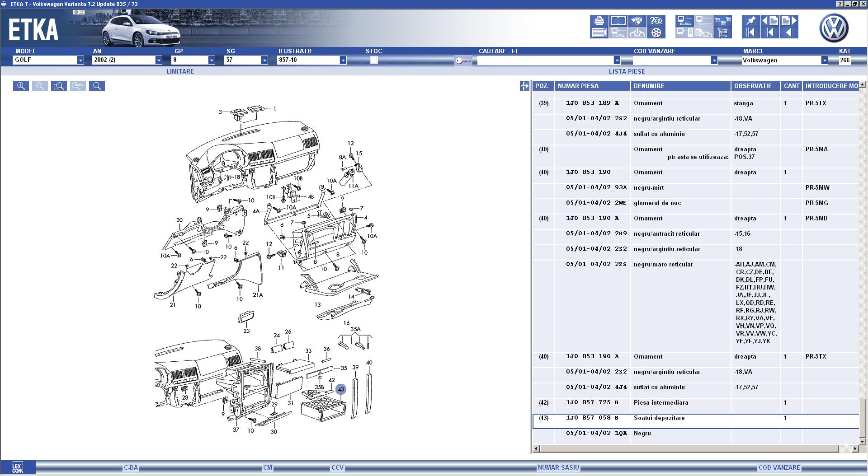Click the NORA icon

tap(618, 33)
